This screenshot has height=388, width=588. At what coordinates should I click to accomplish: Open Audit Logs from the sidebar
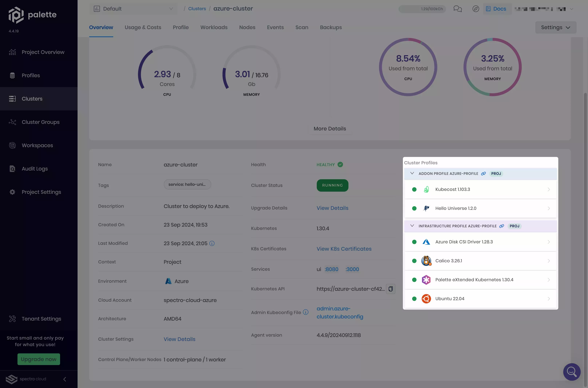34,168
